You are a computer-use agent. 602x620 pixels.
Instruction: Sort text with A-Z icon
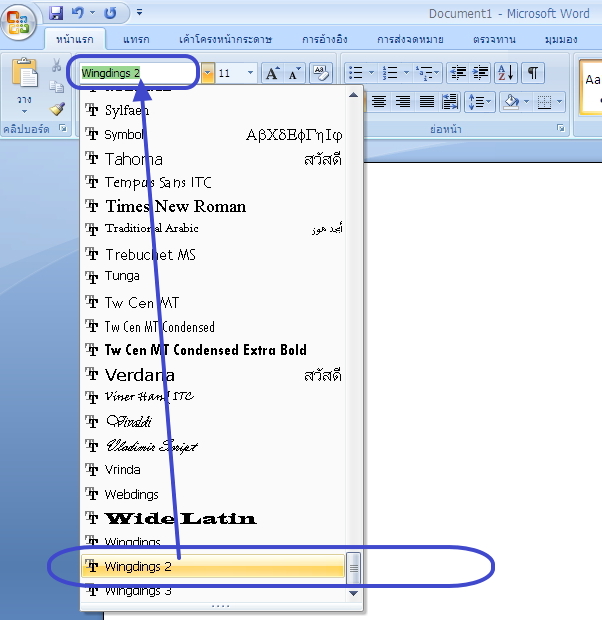point(506,73)
